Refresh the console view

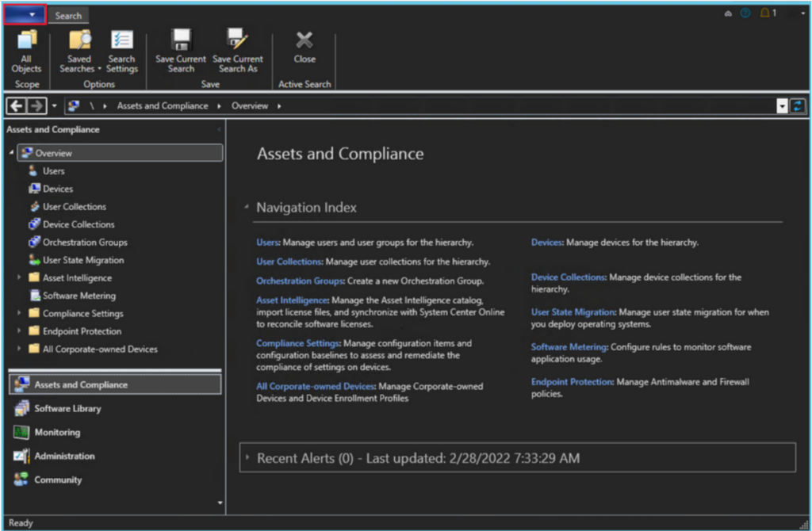pyautogui.click(x=798, y=107)
